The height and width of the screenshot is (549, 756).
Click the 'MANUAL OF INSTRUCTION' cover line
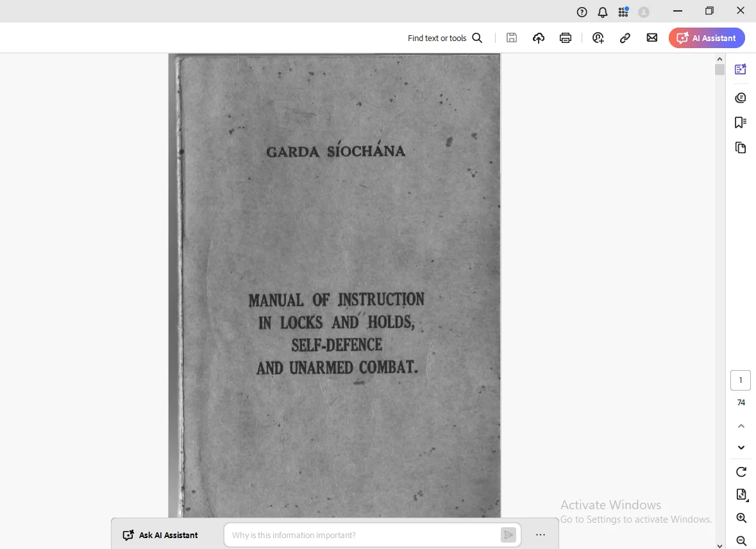click(337, 300)
